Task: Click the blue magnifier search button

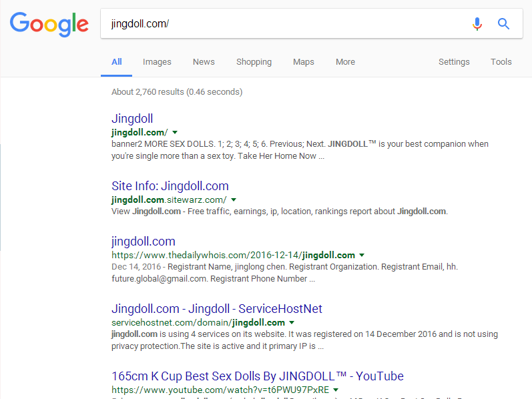Action: 503,24
